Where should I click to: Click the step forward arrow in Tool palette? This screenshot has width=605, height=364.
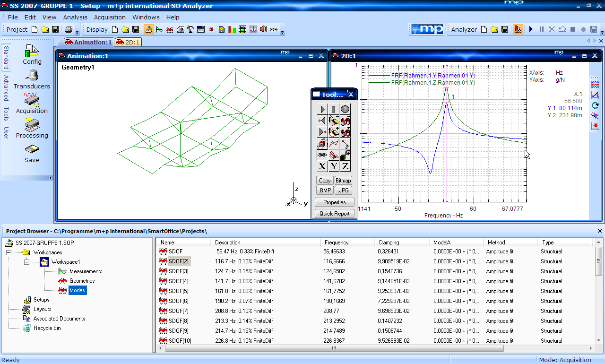click(322, 132)
